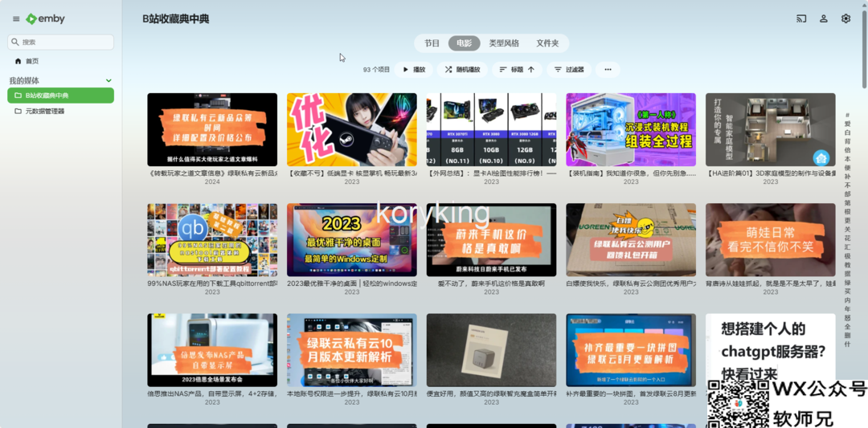
Task: Open the 绿联私有云公测用户 unboxing thumbnail
Action: [631, 240]
